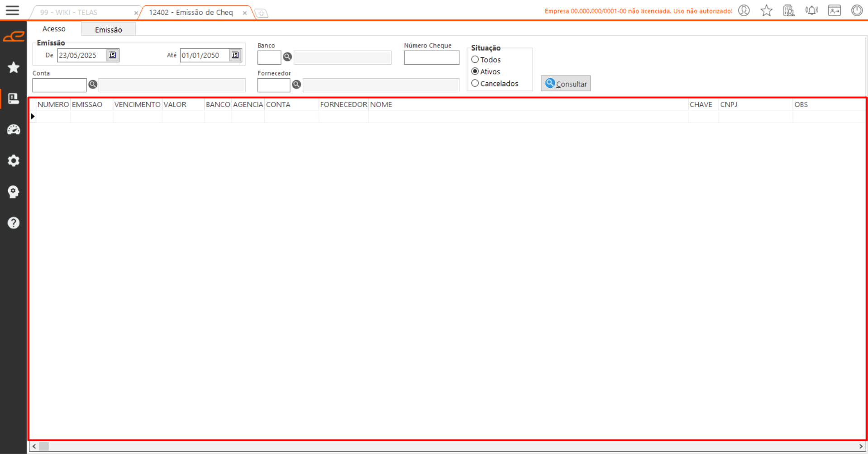Switch to the 99 - WIKI - TELAS tab
Viewport: 868px width, 454px height.
click(x=69, y=13)
